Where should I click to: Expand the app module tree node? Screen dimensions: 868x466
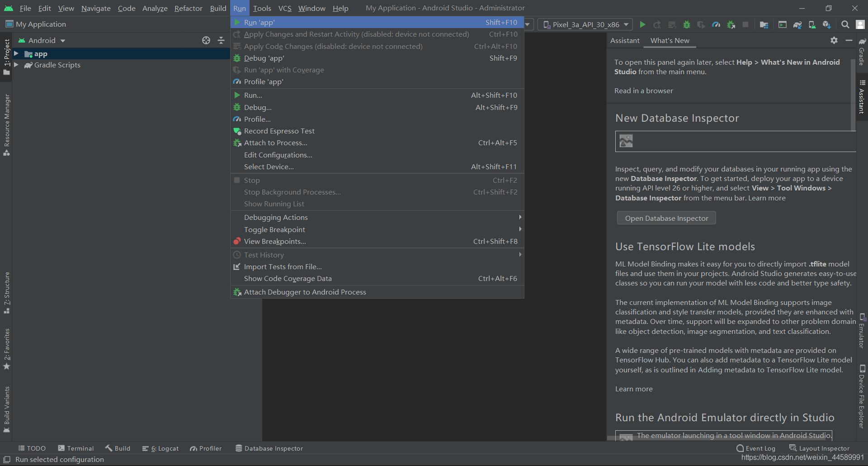(16, 53)
